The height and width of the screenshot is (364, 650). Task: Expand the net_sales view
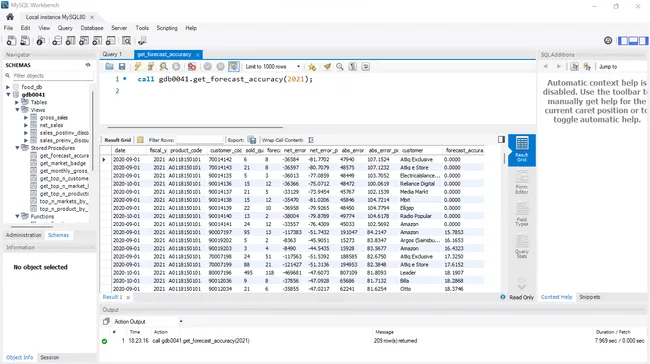(x=26, y=125)
